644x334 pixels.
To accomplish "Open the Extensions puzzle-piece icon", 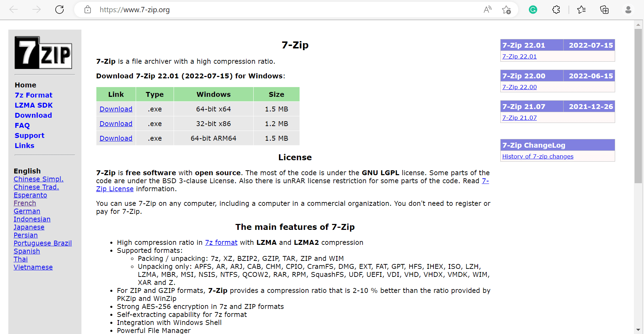I will coord(556,10).
